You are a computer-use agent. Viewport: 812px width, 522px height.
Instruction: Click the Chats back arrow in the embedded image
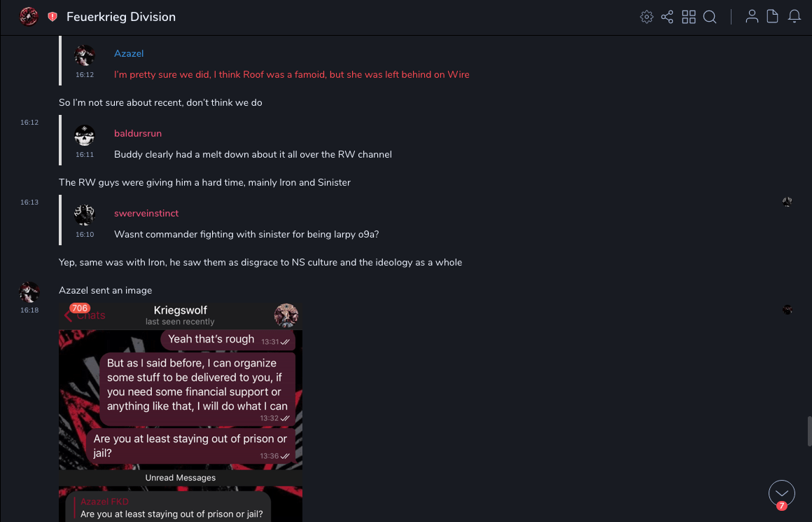coord(69,315)
